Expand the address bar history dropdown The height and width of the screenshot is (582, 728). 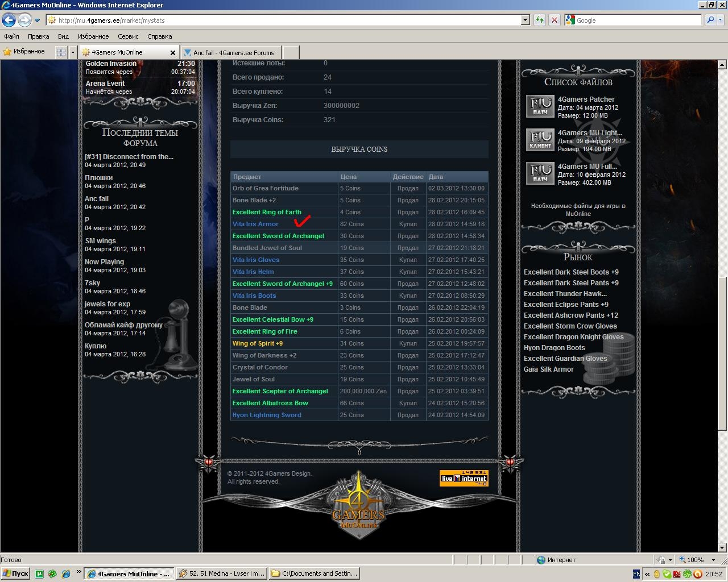click(x=525, y=20)
